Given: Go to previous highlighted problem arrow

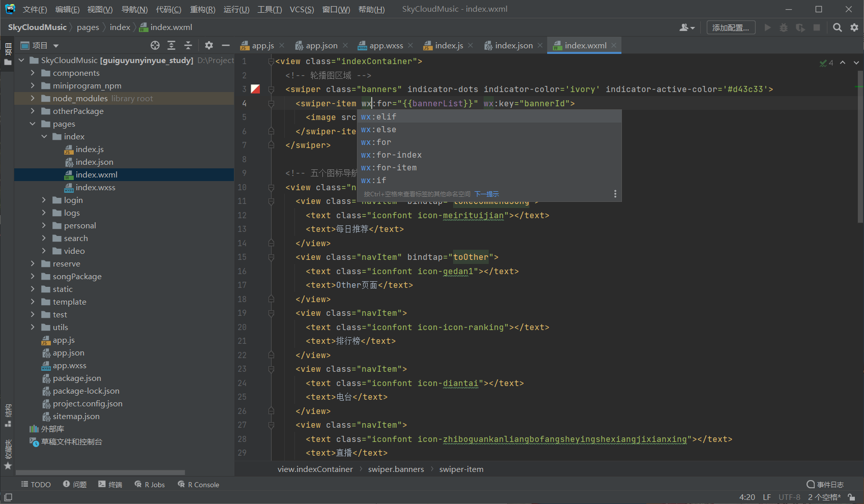Looking at the screenshot, I should click(843, 63).
